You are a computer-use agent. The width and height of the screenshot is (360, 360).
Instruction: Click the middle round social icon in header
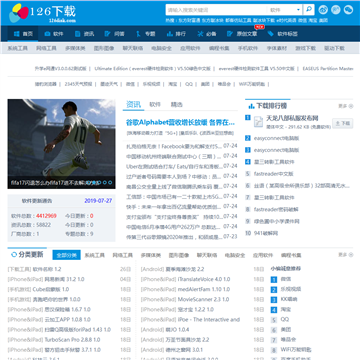(x=336, y=10)
